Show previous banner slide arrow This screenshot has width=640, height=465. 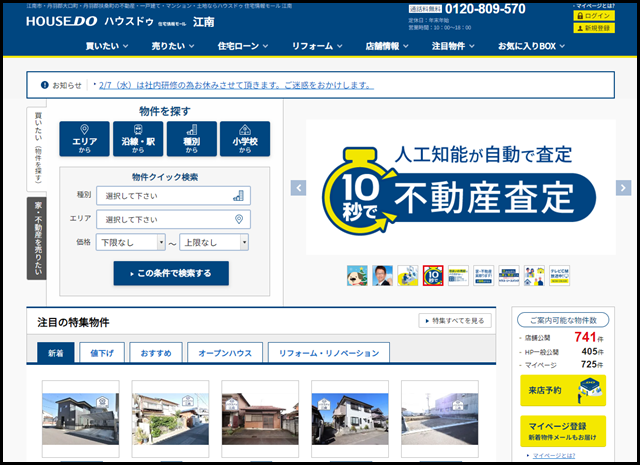tap(298, 188)
